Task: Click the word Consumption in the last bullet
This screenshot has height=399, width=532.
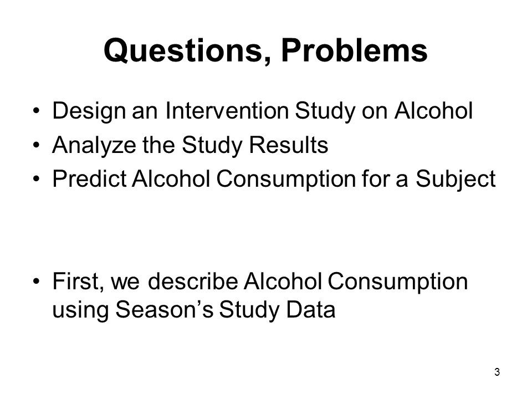Action: (398, 282)
